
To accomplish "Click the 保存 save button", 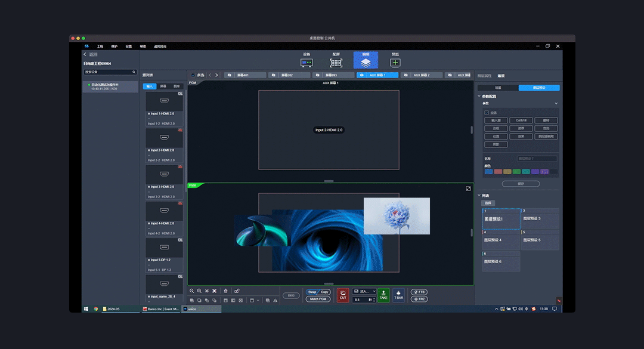I will (x=521, y=184).
